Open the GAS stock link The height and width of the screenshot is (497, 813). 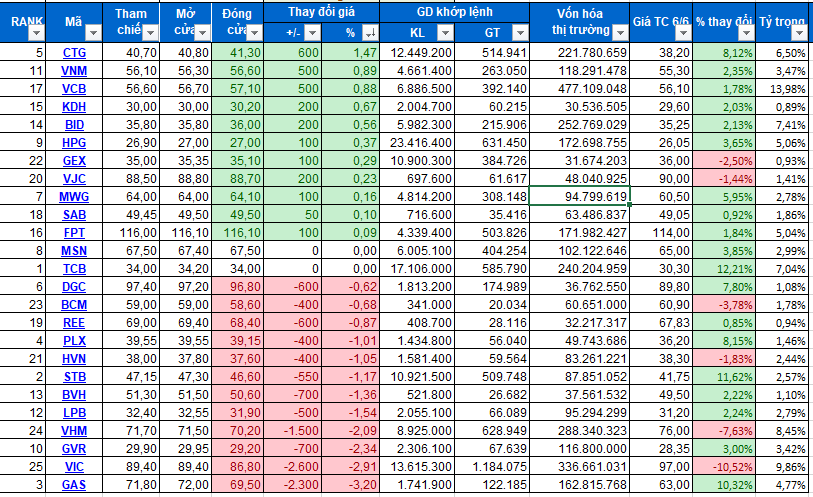(74, 485)
